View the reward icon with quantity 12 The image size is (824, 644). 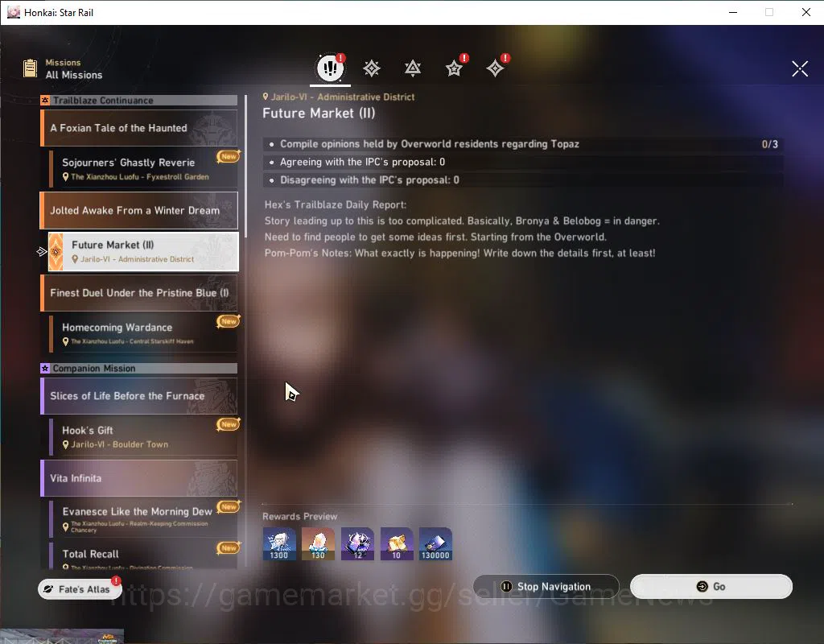click(357, 543)
